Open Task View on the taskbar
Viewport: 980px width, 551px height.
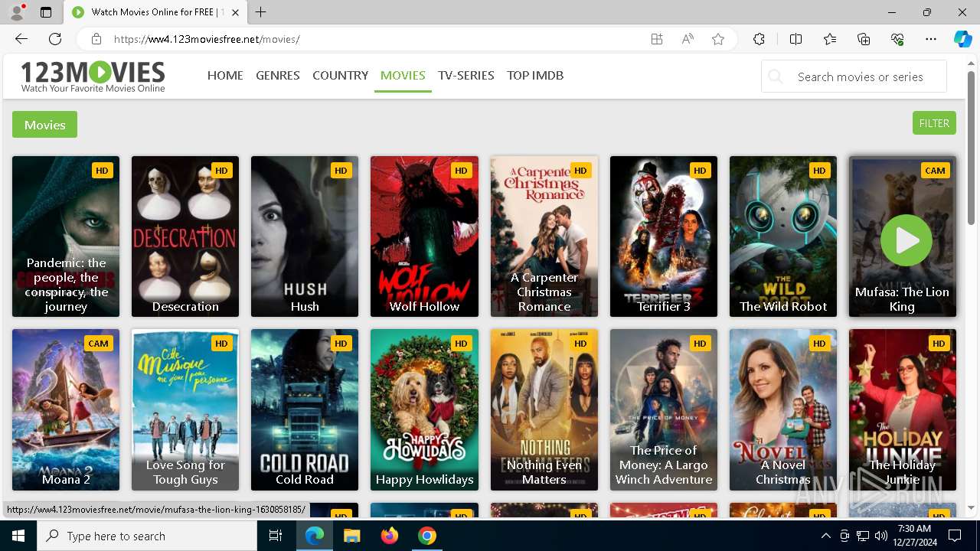point(276,536)
